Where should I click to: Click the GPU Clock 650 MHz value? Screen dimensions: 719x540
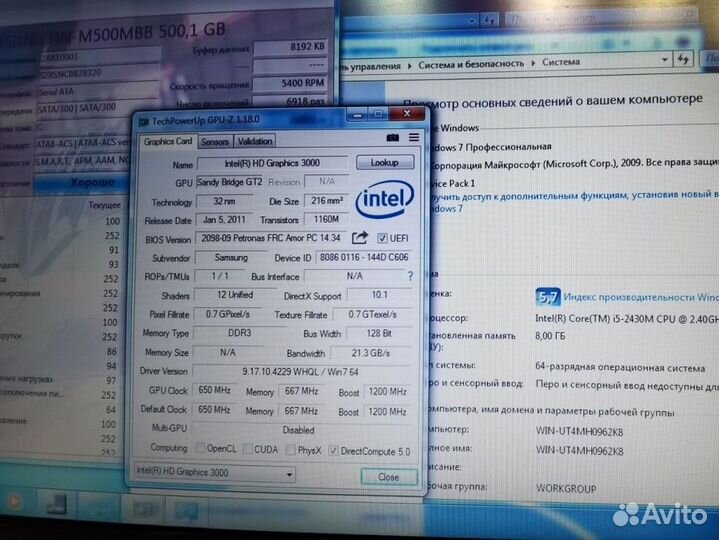(214, 390)
